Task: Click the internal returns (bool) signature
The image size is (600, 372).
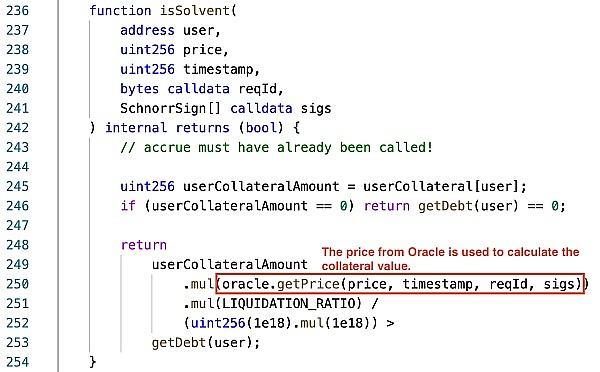Action: pos(194,127)
